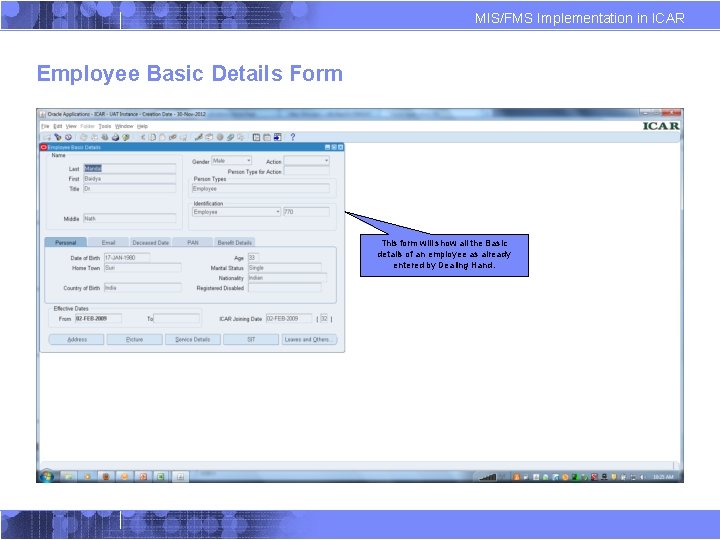Viewport: 720px width, 540px height.
Task: Click the Zoom toolbar icon
Action: (x=209, y=137)
